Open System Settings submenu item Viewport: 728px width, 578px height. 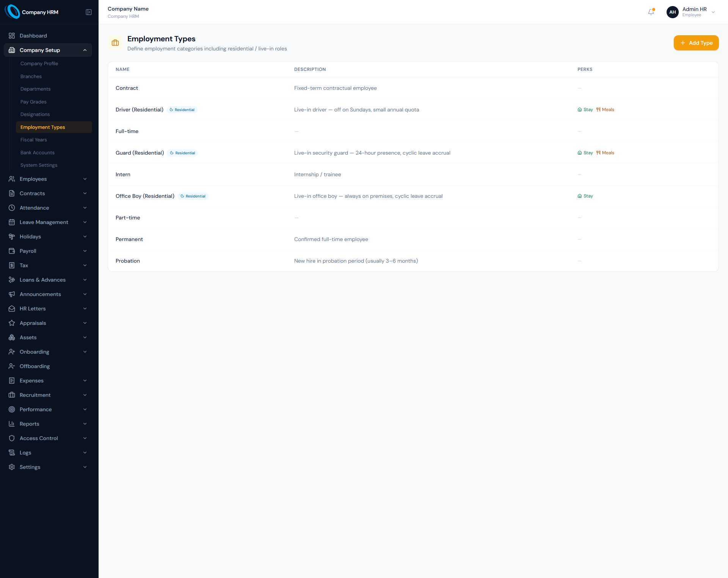[54, 165]
